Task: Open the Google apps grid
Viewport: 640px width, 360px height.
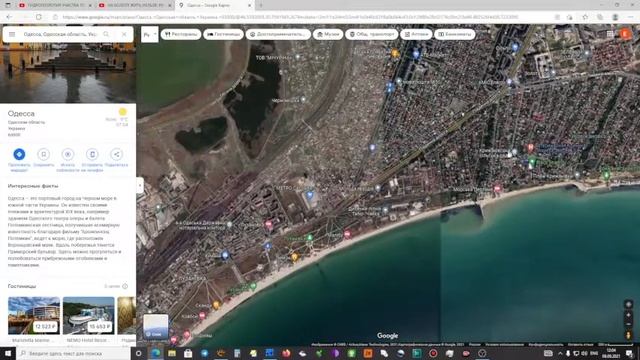Action: click(x=610, y=34)
